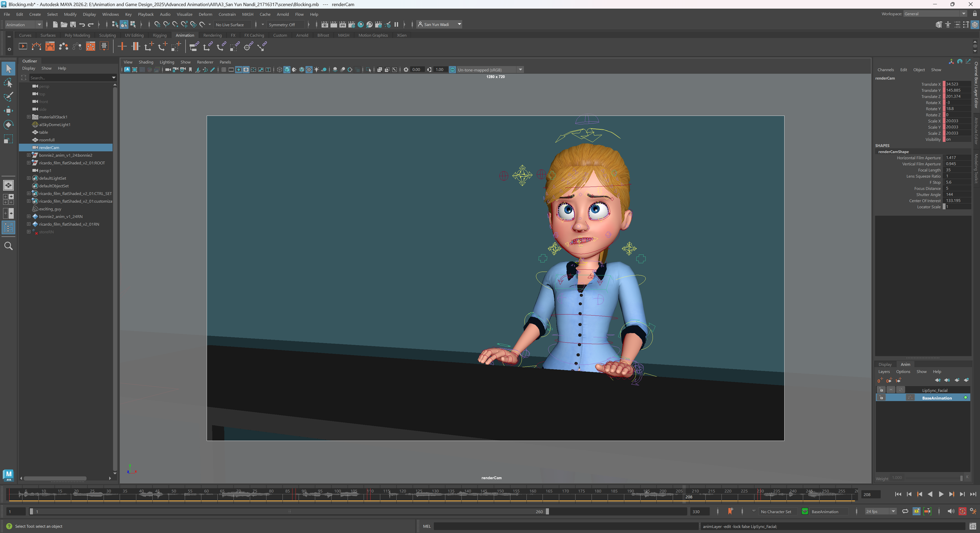Open the Constrain menu

point(227,14)
